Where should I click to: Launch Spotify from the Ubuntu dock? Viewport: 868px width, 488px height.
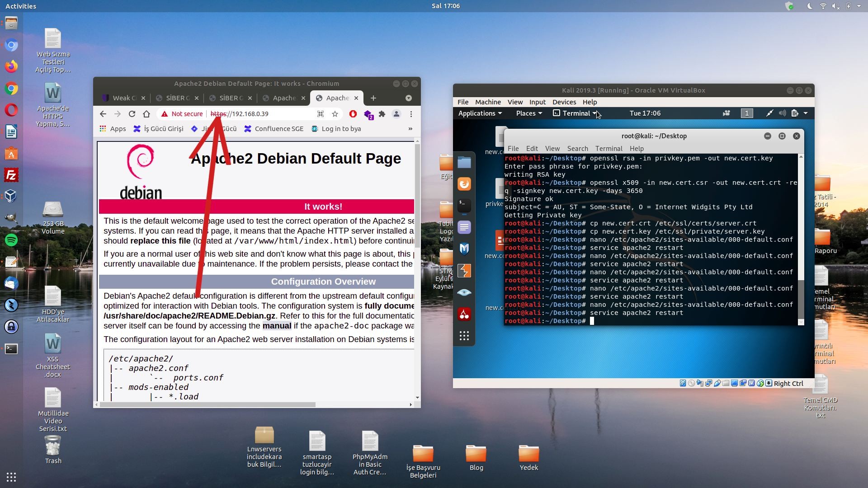[x=11, y=240]
